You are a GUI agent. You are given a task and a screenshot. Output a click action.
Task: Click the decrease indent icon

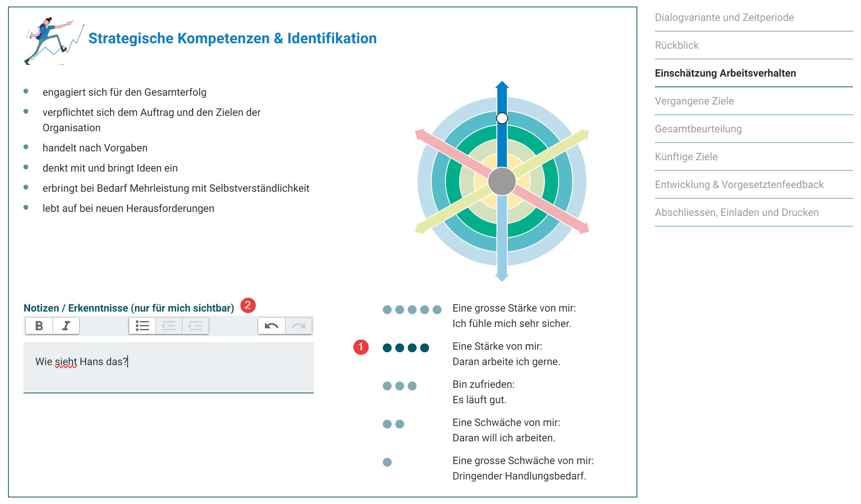pos(169,325)
